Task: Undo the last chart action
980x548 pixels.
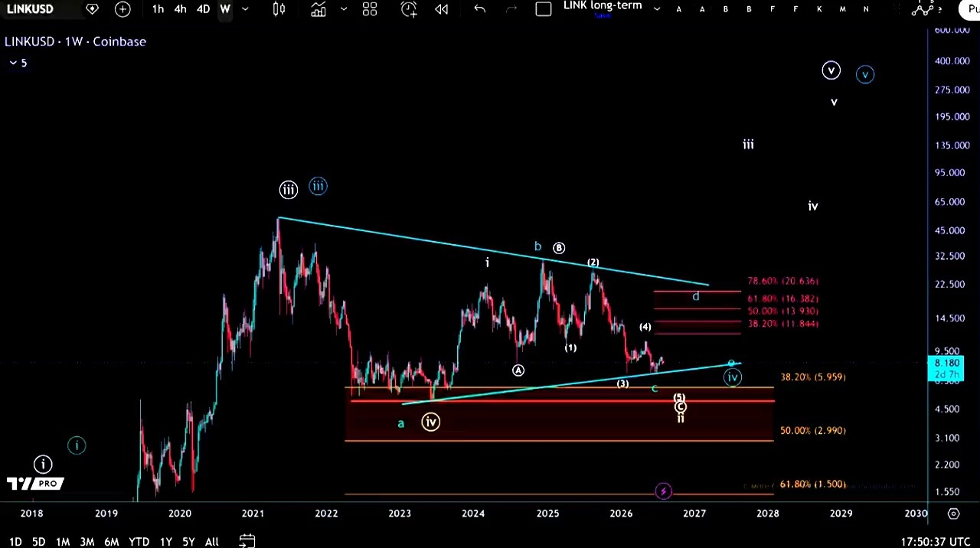Action: point(480,9)
